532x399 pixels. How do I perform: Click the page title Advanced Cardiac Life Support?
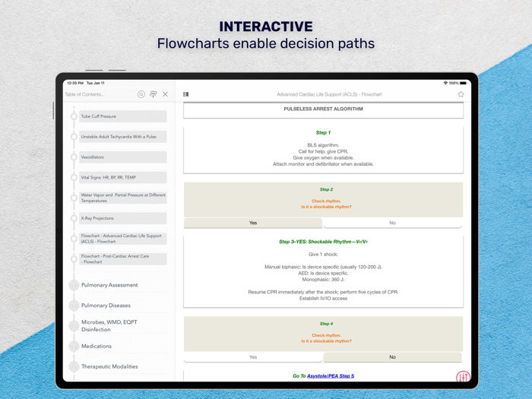pos(329,94)
